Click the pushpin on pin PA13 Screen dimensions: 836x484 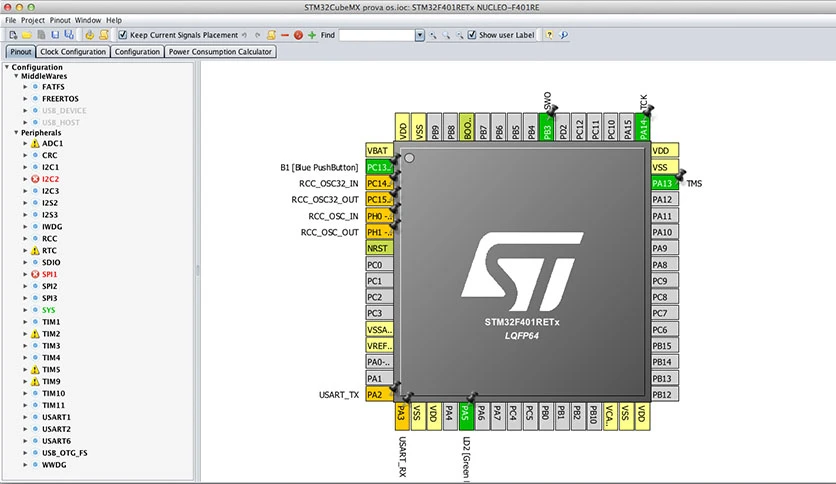click(x=681, y=174)
